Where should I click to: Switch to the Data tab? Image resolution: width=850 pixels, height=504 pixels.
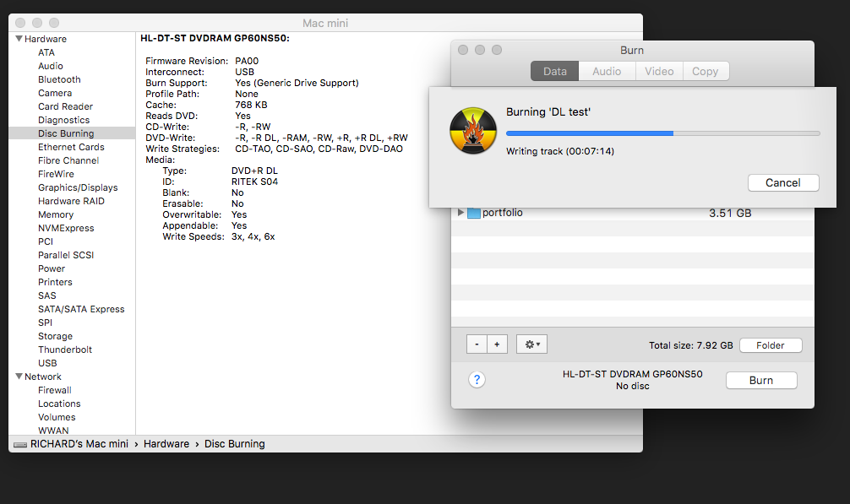(554, 72)
